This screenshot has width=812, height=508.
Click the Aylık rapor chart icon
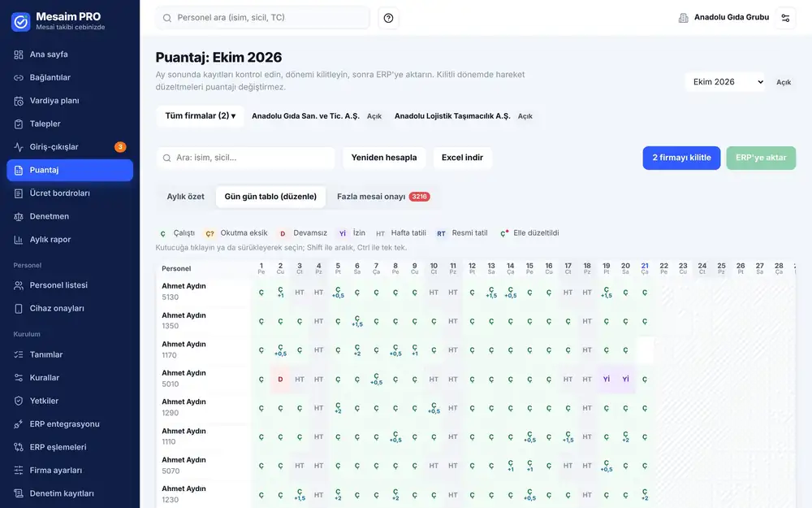coord(19,240)
